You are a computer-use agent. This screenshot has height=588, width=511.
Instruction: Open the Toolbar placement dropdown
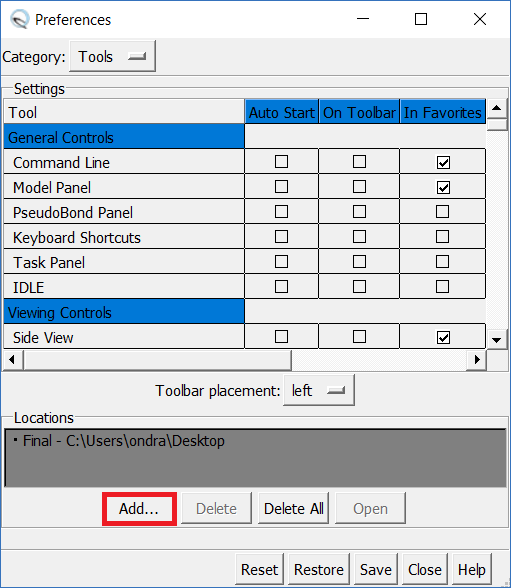319,390
